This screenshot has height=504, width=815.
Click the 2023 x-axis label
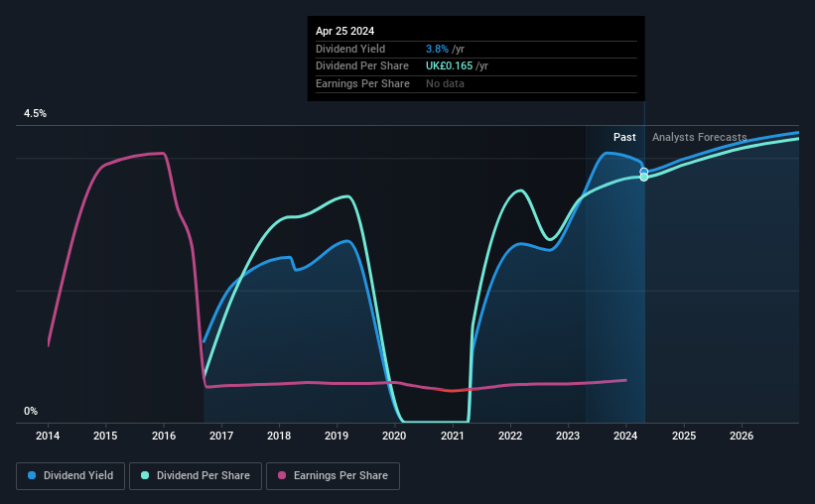point(568,436)
